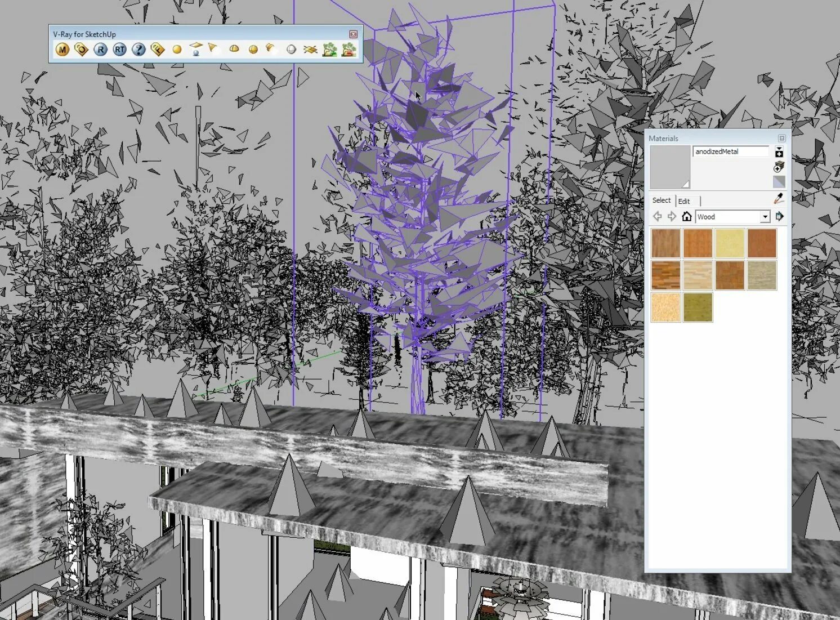Click the forward arrow in Materials panel

click(x=671, y=216)
